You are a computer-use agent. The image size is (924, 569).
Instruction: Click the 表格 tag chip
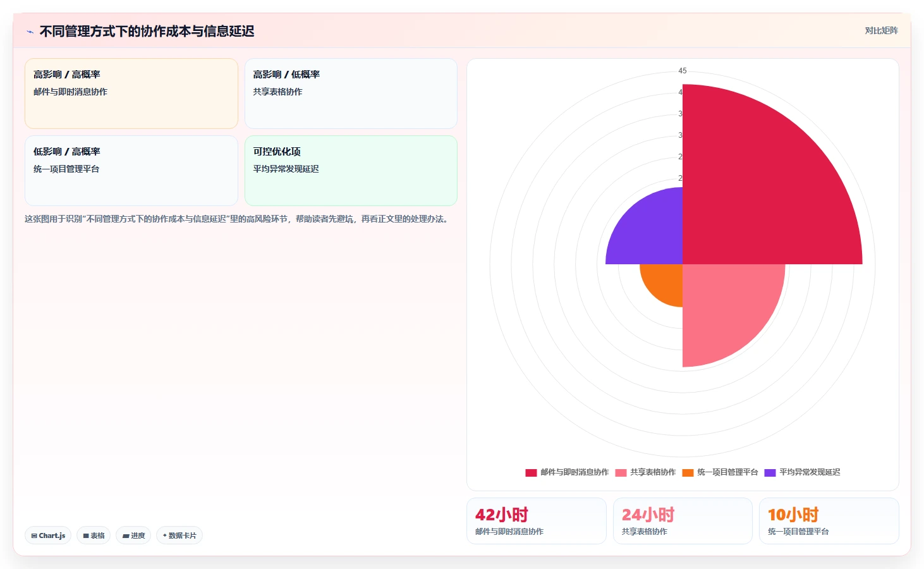pos(94,535)
